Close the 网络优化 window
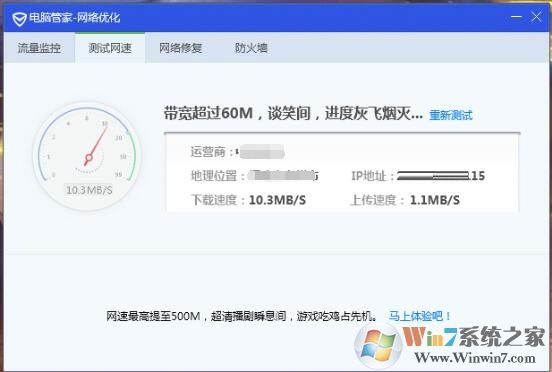552x372 pixels. coord(537,17)
